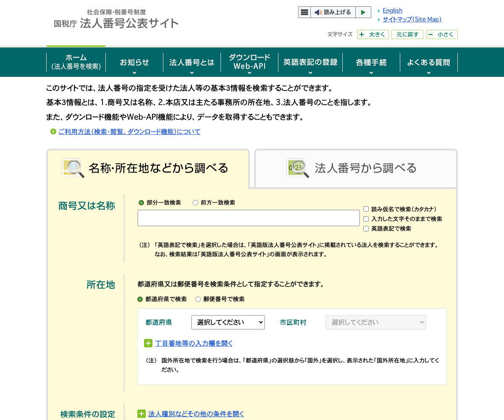Viewport: 504px width, 420px height.
Task: Open ご利用方法(検索・閲覧、ダウンロード機能)について link
Action: click(129, 132)
